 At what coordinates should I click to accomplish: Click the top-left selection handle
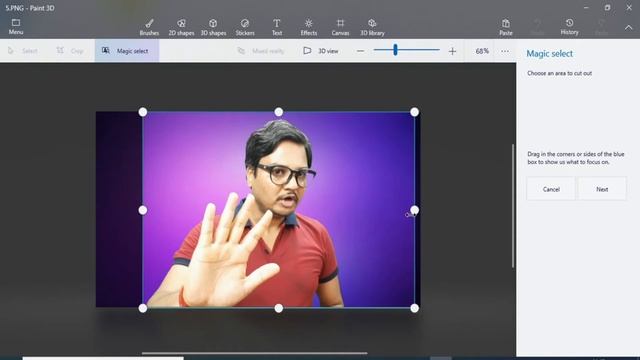coord(142,112)
